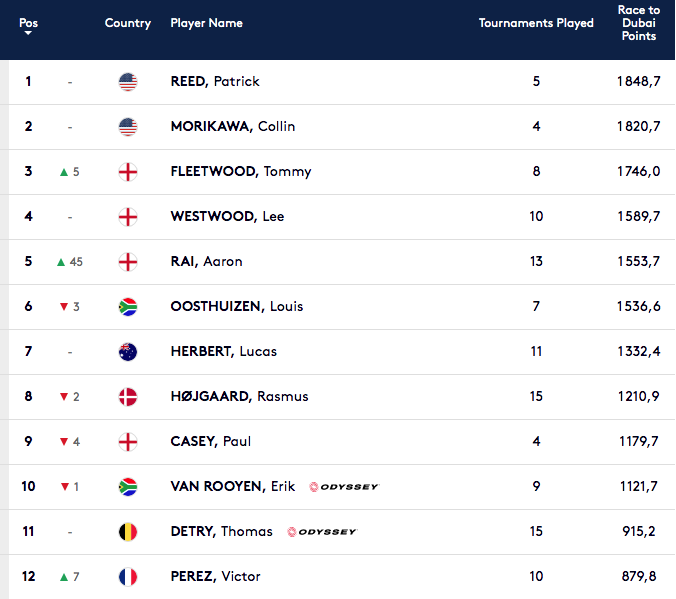Click the South Africa flag beside Louis Oosthuizen
The width and height of the screenshot is (676, 599).
tap(128, 307)
